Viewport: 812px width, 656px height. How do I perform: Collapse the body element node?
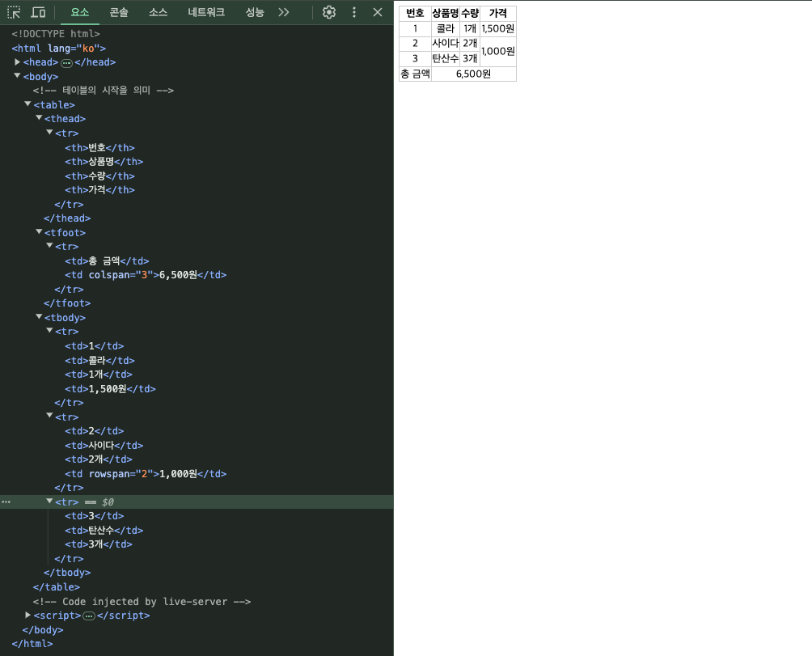coord(18,76)
